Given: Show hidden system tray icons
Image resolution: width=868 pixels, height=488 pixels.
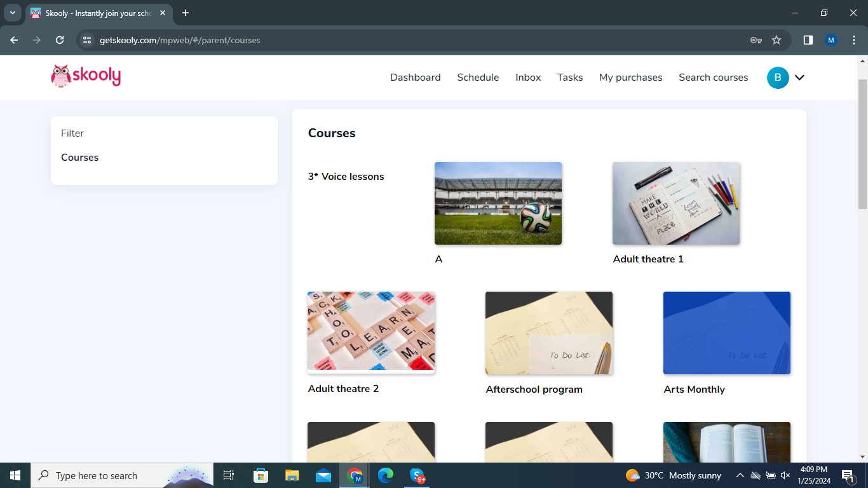Looking at the screenshot, I should click(740, 475).
